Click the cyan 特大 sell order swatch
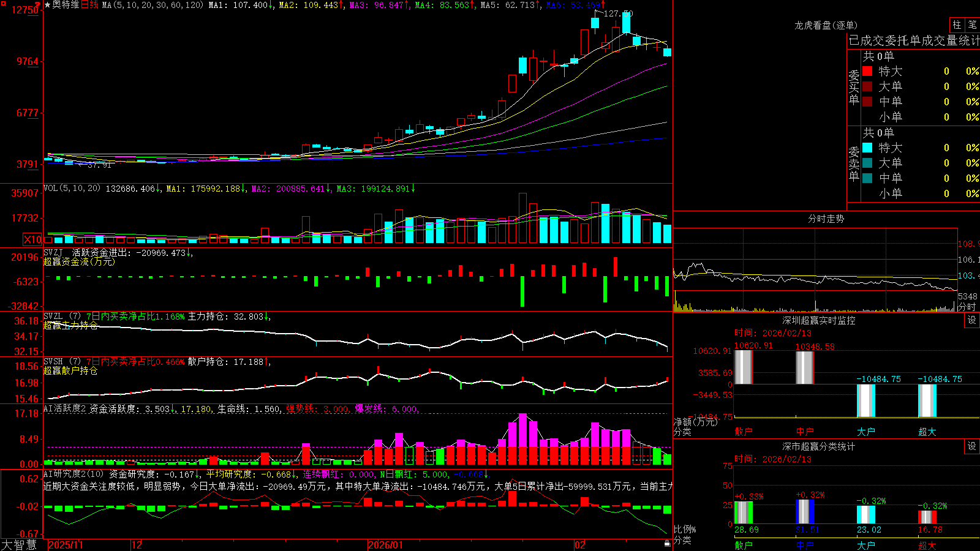 [x=867, y=148]
